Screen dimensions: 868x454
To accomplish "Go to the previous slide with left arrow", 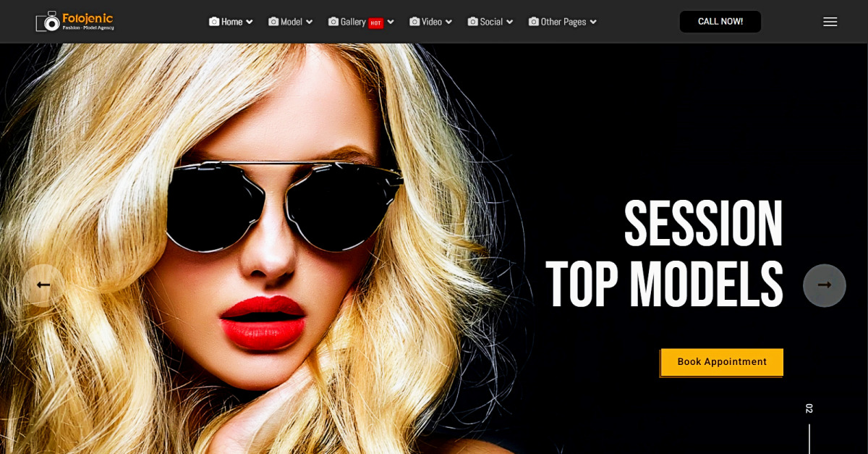I will [43, 285].
